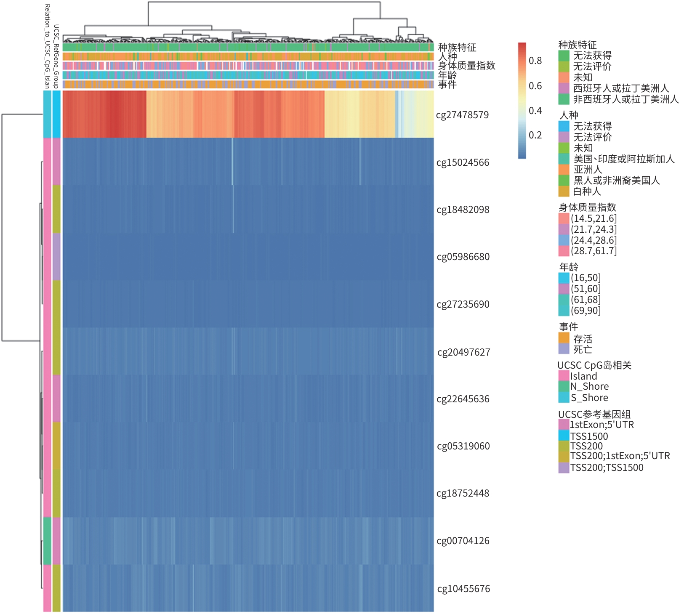
Task: Click the UCSC参考基因组 legend title
Action: (x=594, y=414)
